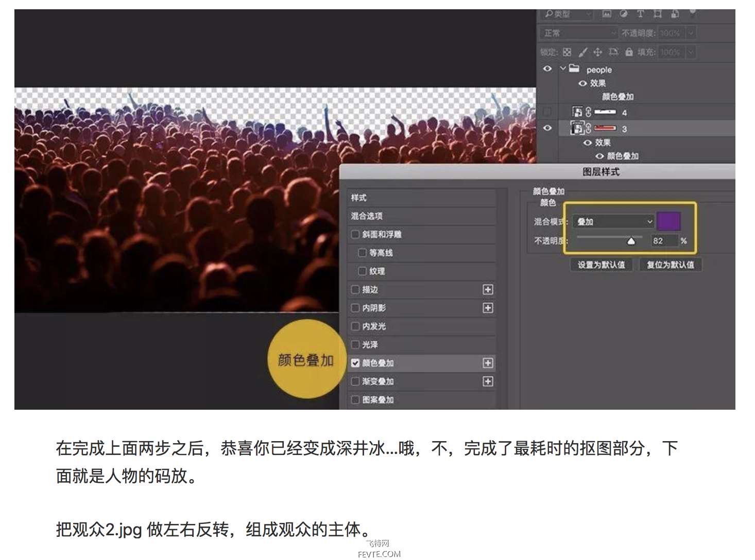
Task: Show hidden layer 4 via visibility box
Action: coord(547,112)
